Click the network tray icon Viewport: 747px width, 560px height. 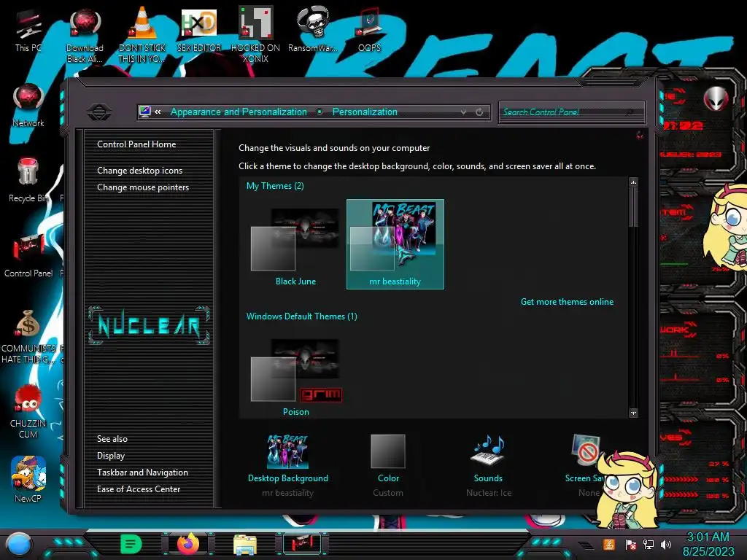pos(648,544)
